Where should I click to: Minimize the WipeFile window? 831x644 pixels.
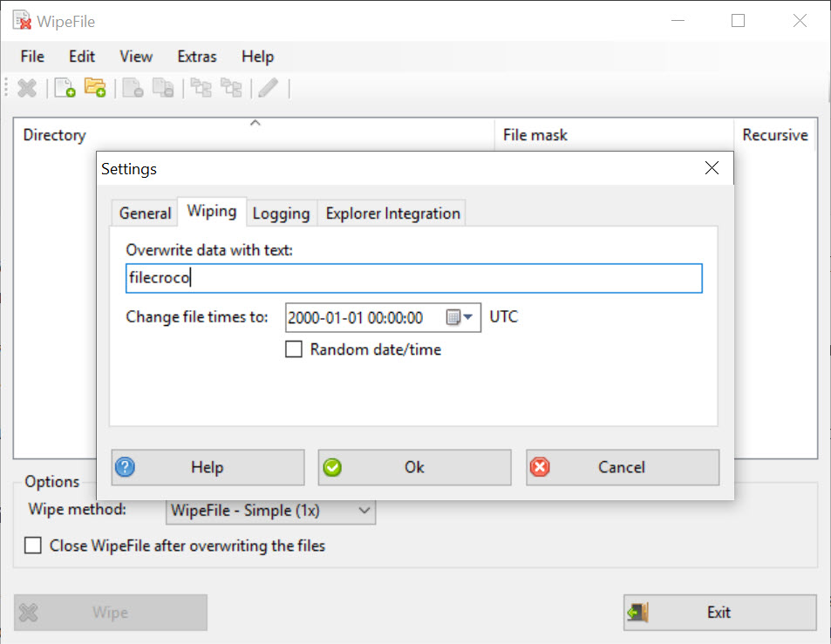(678, 21)
